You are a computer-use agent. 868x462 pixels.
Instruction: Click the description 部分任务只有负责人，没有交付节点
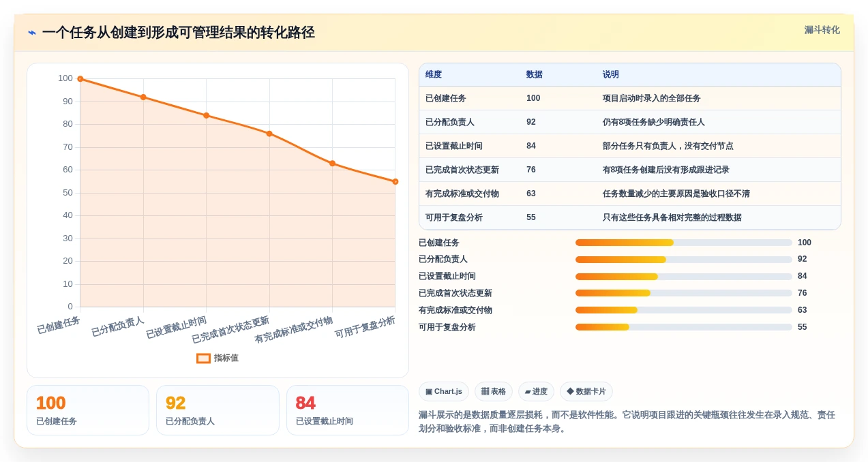coord(668,146)
